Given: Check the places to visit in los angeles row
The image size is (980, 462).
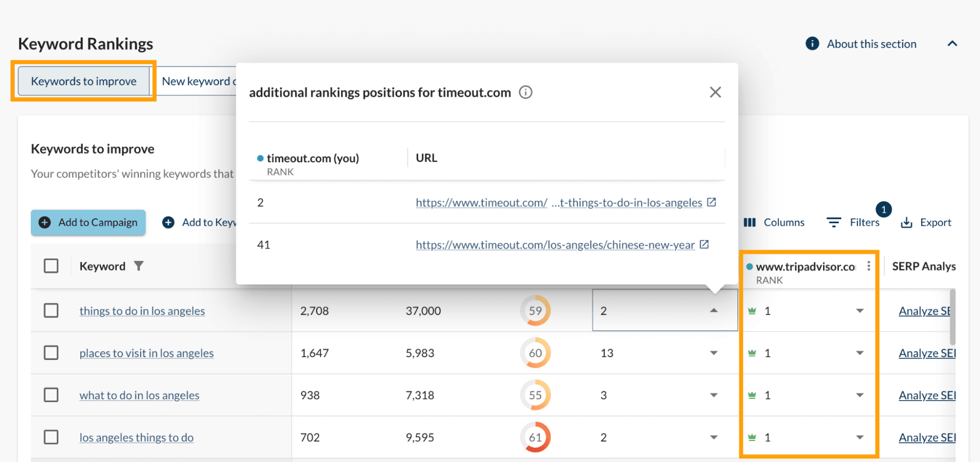Looking at the screenshot, I should tap(51, 353).
